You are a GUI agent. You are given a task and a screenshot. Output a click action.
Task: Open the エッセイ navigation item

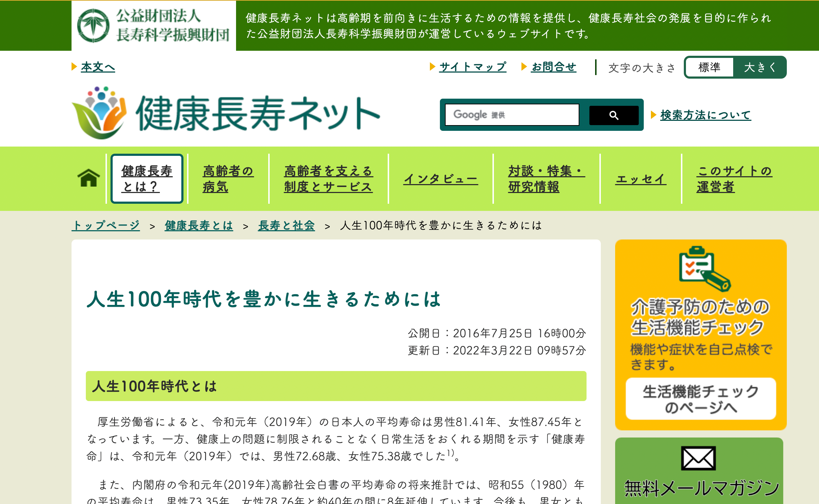point(641,179)
